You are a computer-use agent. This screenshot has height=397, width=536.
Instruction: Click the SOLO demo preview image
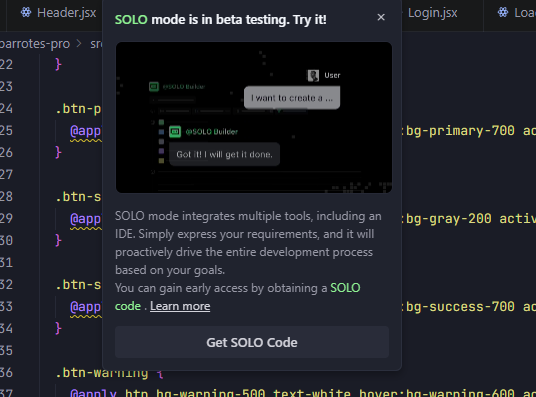point(254,117)
